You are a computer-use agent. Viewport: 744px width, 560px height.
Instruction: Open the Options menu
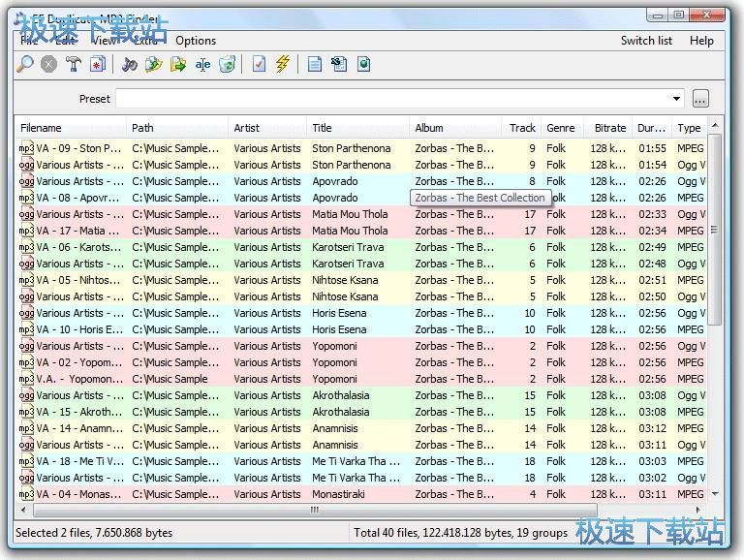click(x=196, y=41)
